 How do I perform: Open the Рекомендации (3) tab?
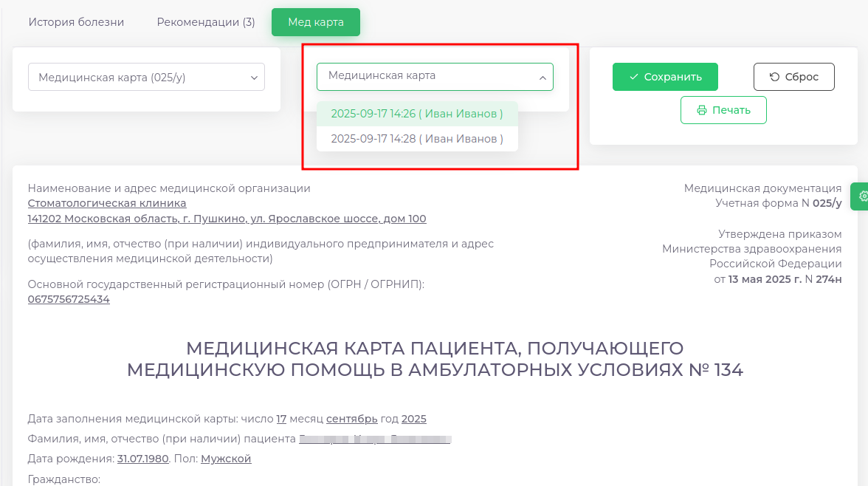[206, 22]
